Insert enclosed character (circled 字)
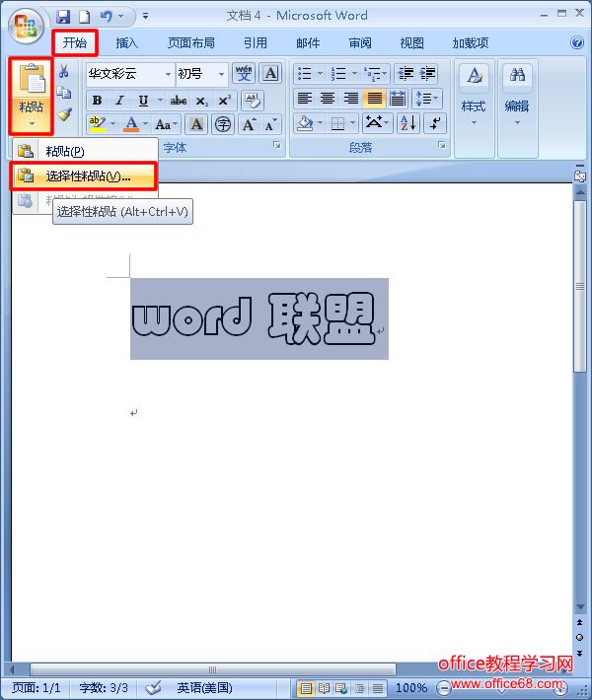 click(x=223, y=124)
